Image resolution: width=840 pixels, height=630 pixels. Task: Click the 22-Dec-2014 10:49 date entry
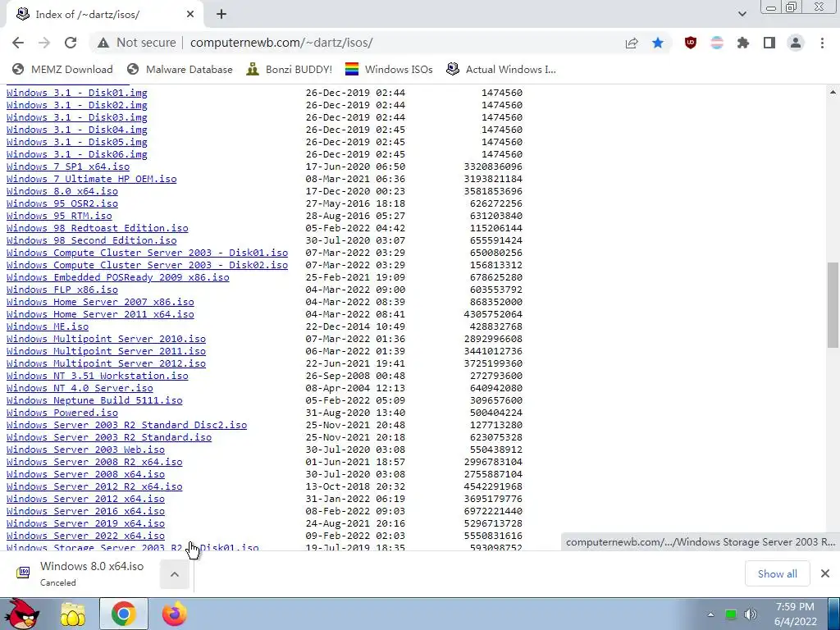pyautogui.click(x=355, y=326)
